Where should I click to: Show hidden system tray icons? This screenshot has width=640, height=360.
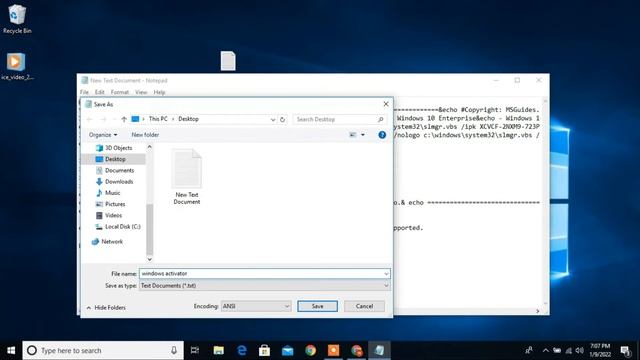[546, 350]
